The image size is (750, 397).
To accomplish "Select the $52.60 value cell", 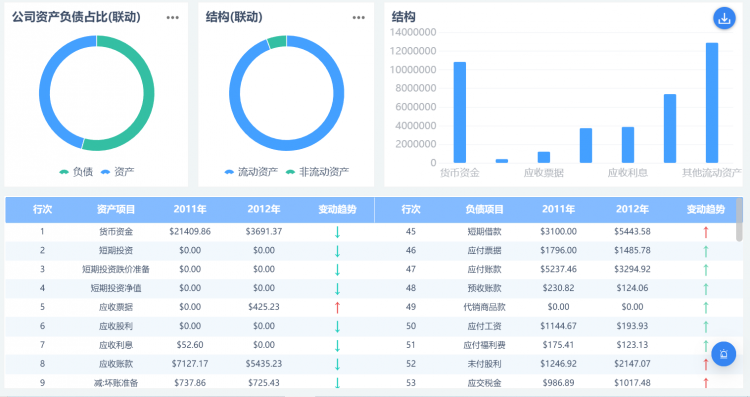I will (x=190, y=345).
